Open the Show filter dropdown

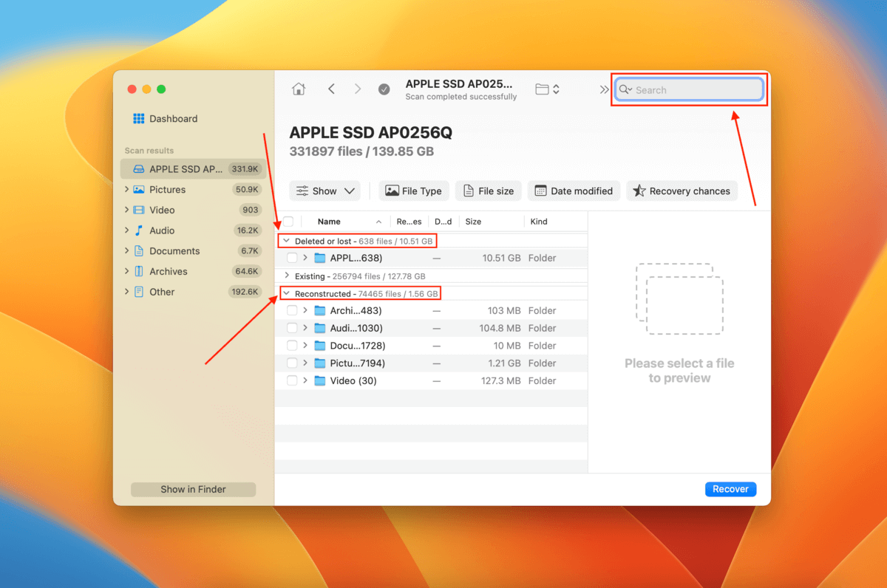325,191
